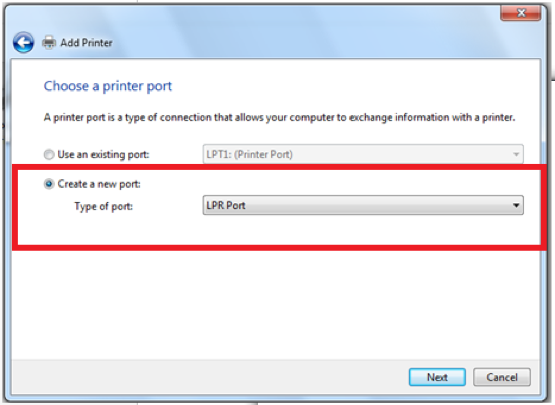Open the LPT1: (Printer Port) combo box
Screen dimensions: 555x405
pyautogui.click(x=363, y=154)
